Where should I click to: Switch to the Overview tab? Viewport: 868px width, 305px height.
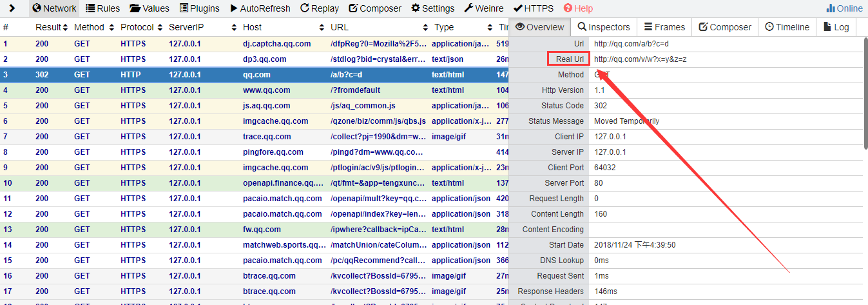point(539,27)
